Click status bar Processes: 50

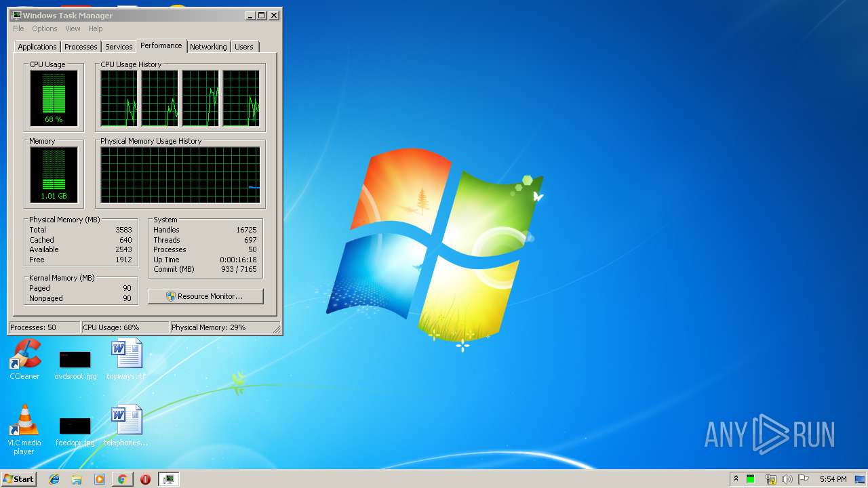pos(44,327)
